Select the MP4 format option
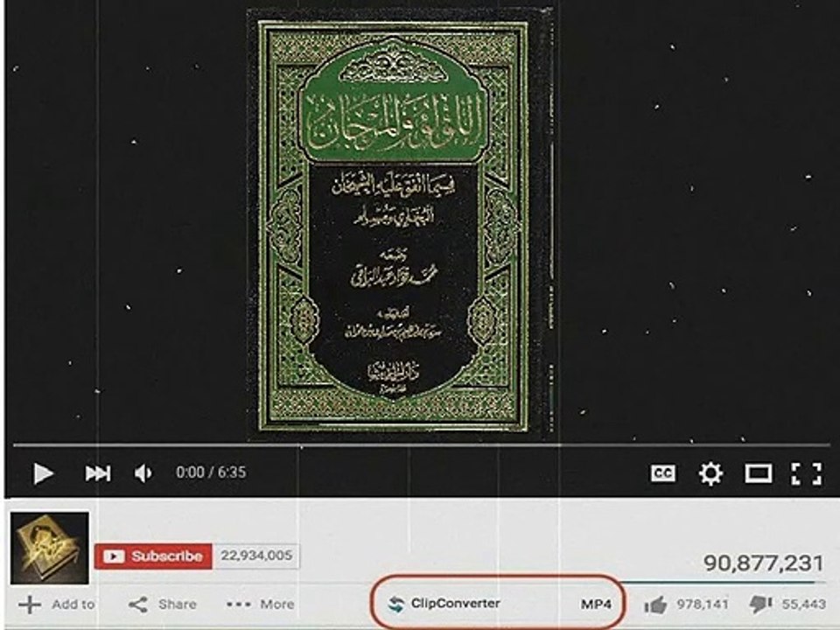Image resolution: width=840 pixels, height=630 pixels. click(x=596, y=605)
